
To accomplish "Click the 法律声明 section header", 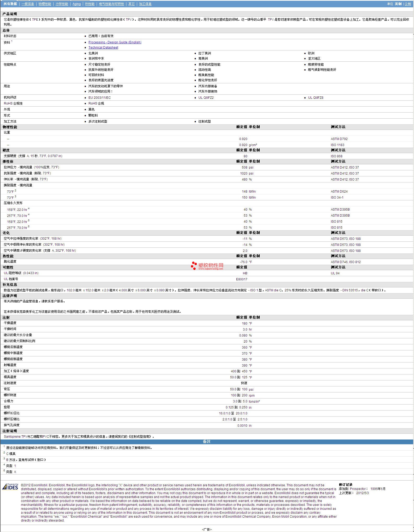I will coord(10,296).
